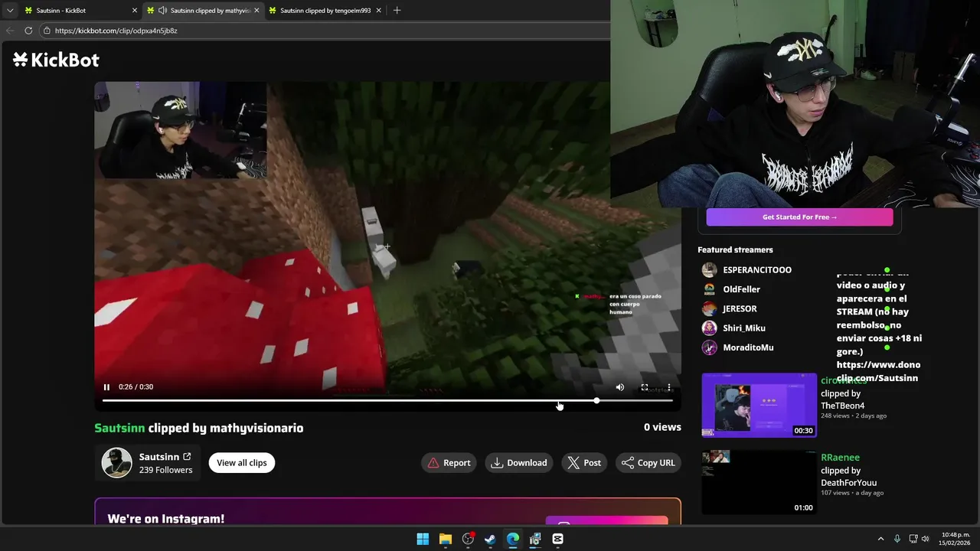Click OldFeller avatar icon

pos(710,289)
